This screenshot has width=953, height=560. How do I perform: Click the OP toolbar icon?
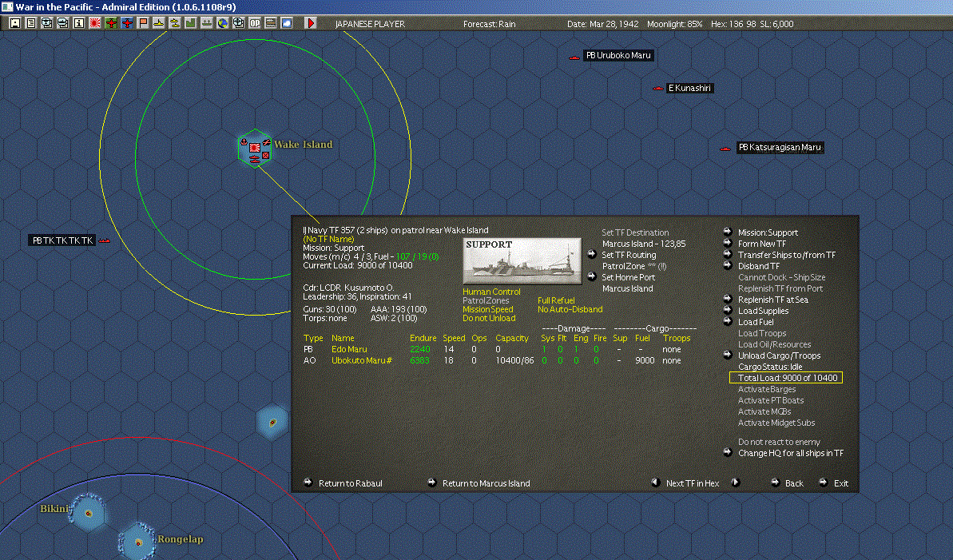point(255,23)
